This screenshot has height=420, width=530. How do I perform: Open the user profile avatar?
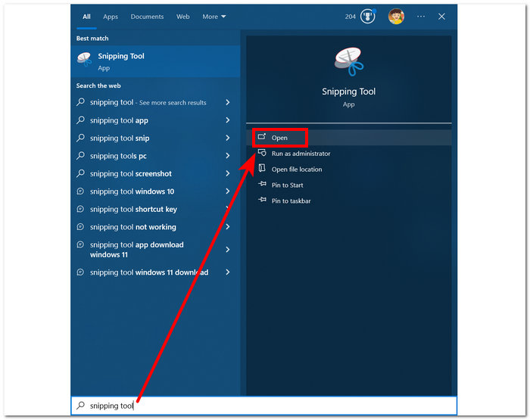click(x=396, y=16)
